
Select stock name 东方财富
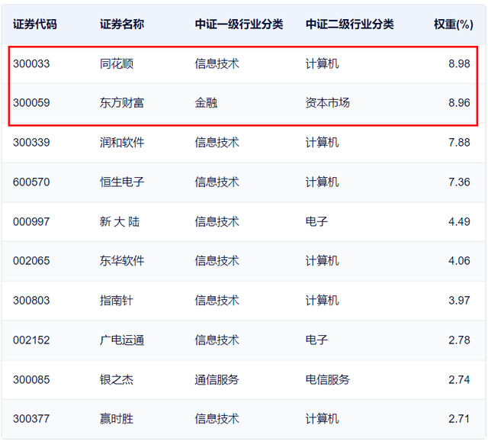click(x=122, y=103)
